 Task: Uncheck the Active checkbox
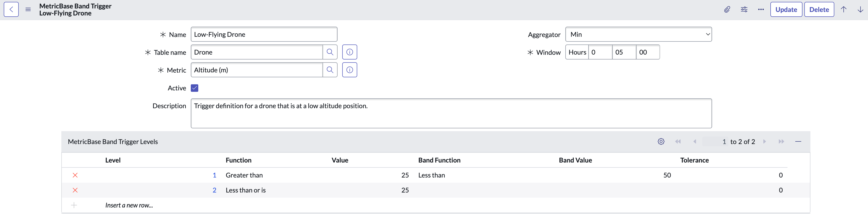coord(195,88)
